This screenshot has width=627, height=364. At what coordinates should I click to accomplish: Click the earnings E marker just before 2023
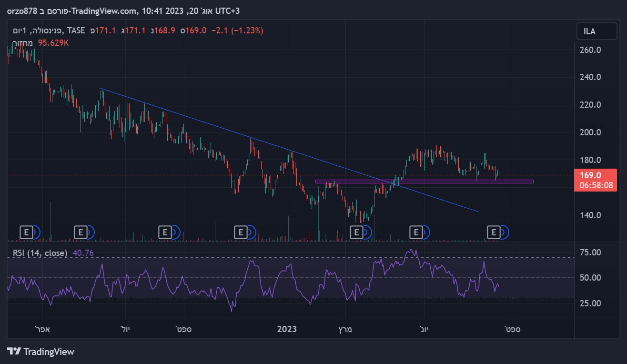pos(241,233)
